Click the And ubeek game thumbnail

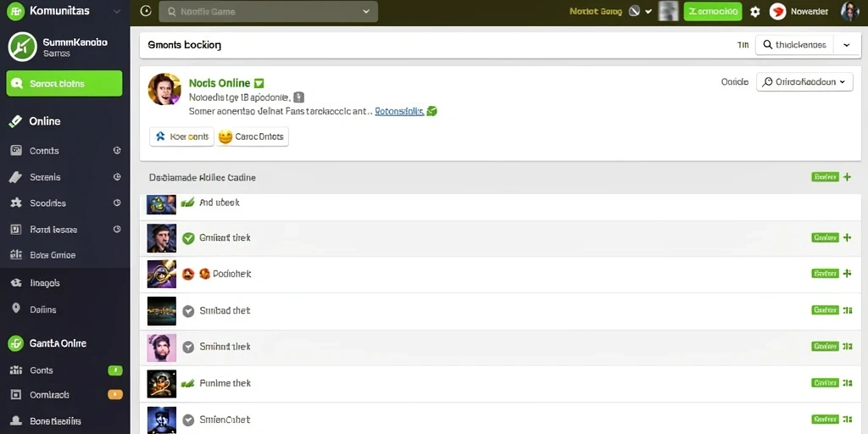pyautogui.click(x=162, y=204)
